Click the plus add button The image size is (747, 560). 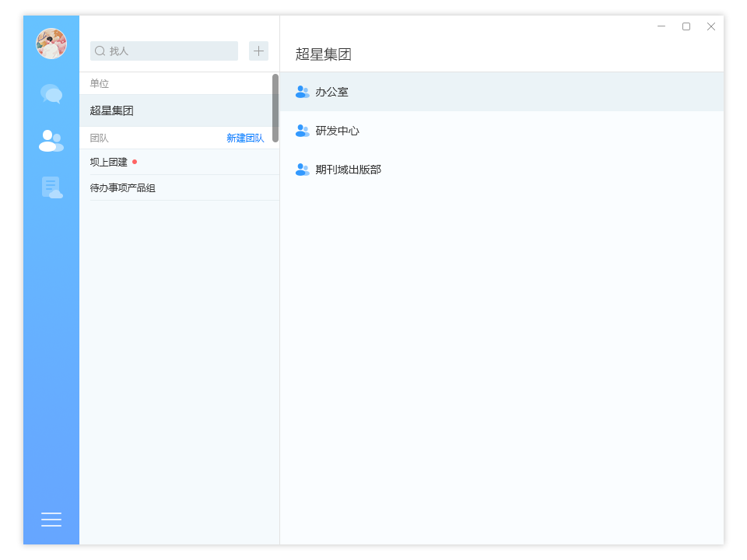(258, 51)
